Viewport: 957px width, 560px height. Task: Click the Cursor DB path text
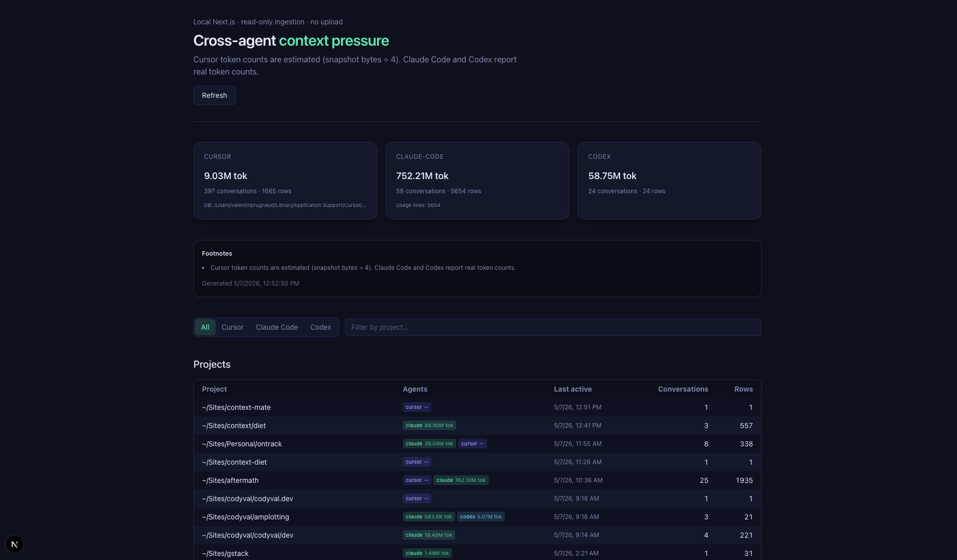[x=285, y=205]
